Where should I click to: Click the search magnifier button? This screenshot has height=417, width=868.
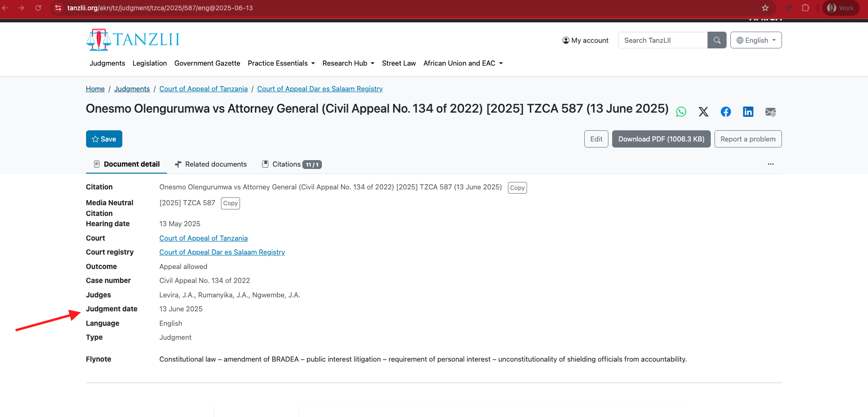tap(717, 40)
